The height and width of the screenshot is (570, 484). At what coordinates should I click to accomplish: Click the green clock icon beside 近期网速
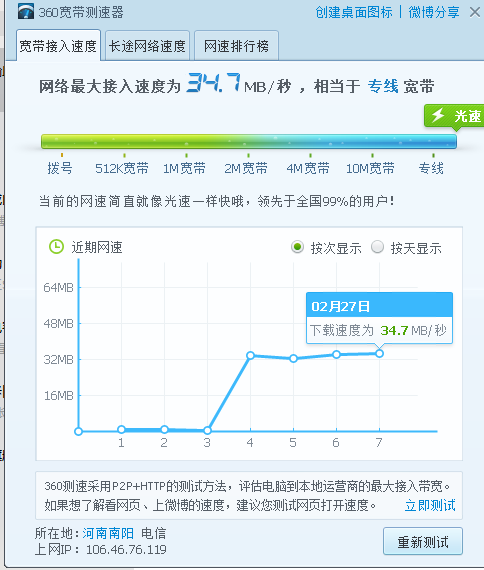pos(56,247)
